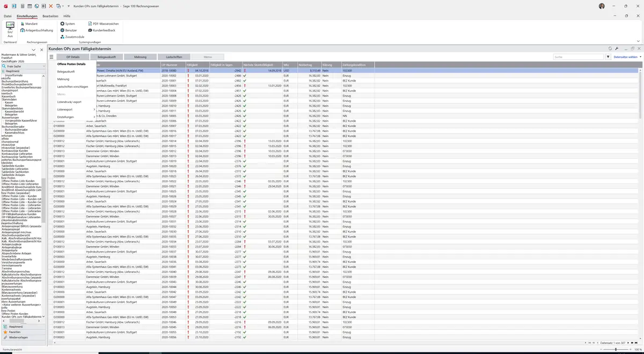644x354 pixels.
Task: Open the Datei menu
Action: [x=8, y=16]
